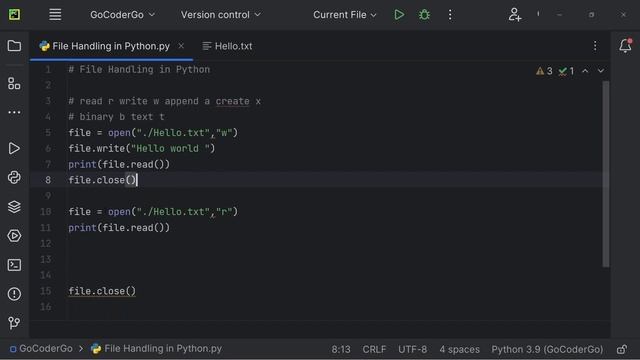640x360 pixels.
Task: Open the Notifications bell
Action: [x=625, y=46]
